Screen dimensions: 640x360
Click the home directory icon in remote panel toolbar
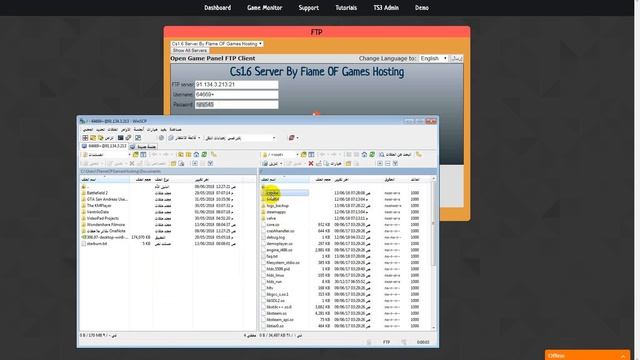[364, 155]
